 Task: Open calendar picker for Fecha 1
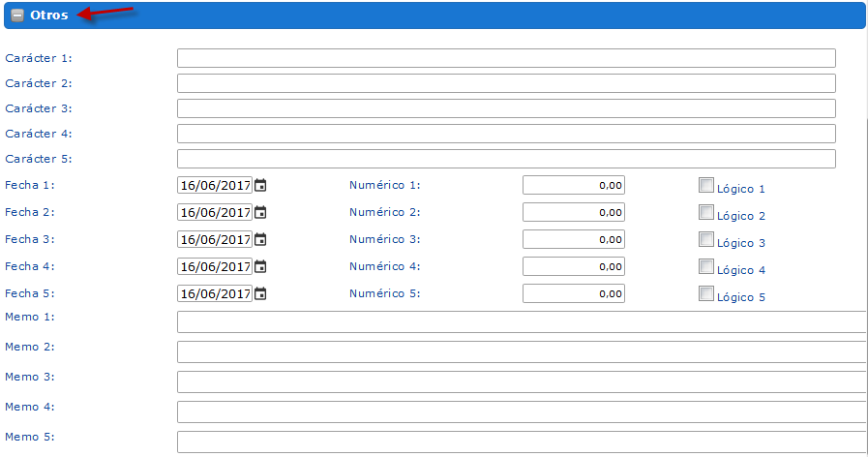[260, 185]
